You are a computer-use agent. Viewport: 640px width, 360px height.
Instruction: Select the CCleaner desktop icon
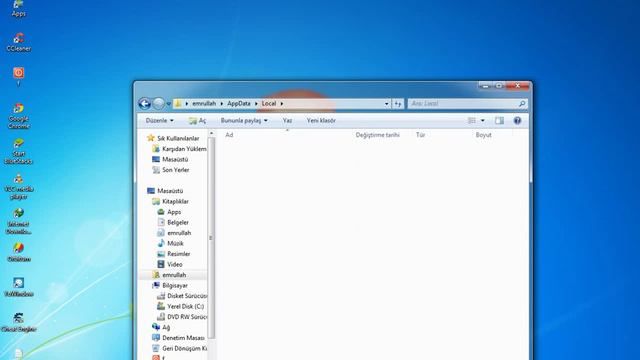click(x=18, y=42)
